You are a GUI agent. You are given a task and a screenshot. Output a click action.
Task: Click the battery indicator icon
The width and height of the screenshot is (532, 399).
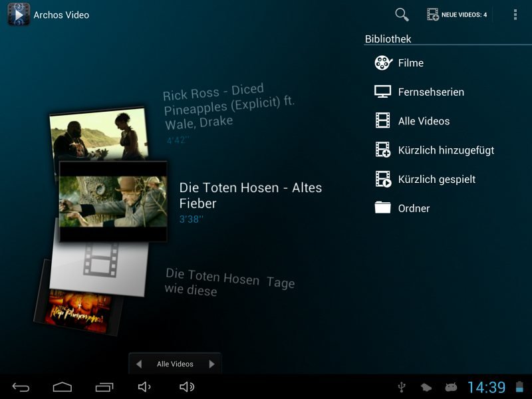point(519,387)
